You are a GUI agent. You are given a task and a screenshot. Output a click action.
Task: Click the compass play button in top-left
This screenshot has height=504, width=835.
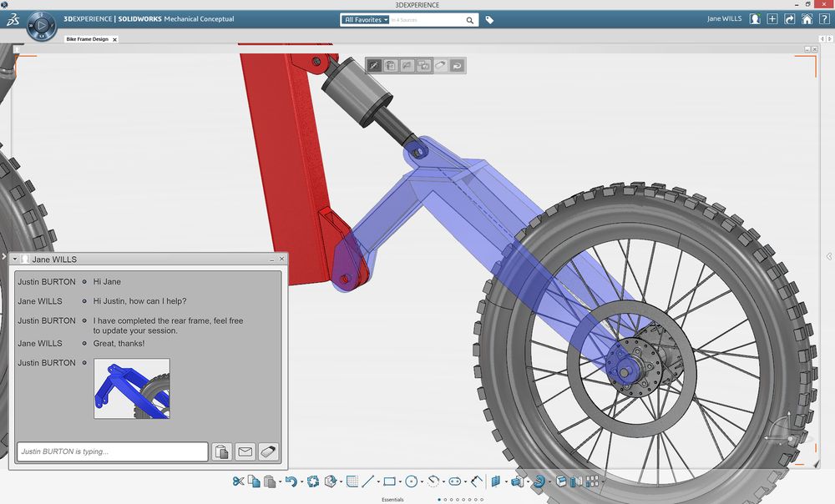click(x=39, y=27)
